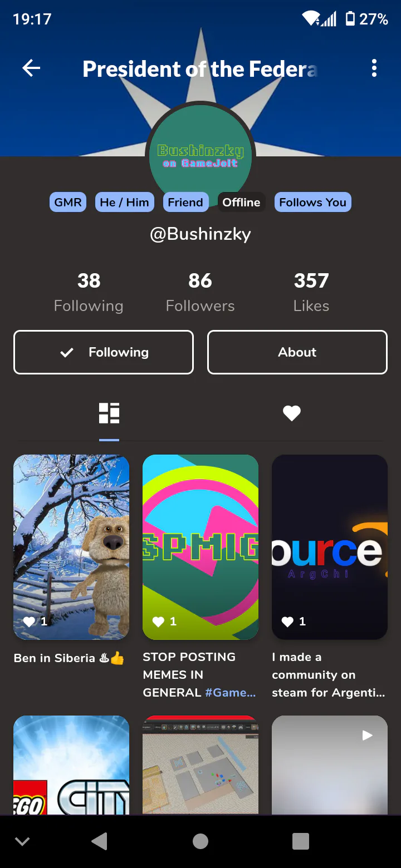Open the Ben in Siberia post

[x=71, y=547]
